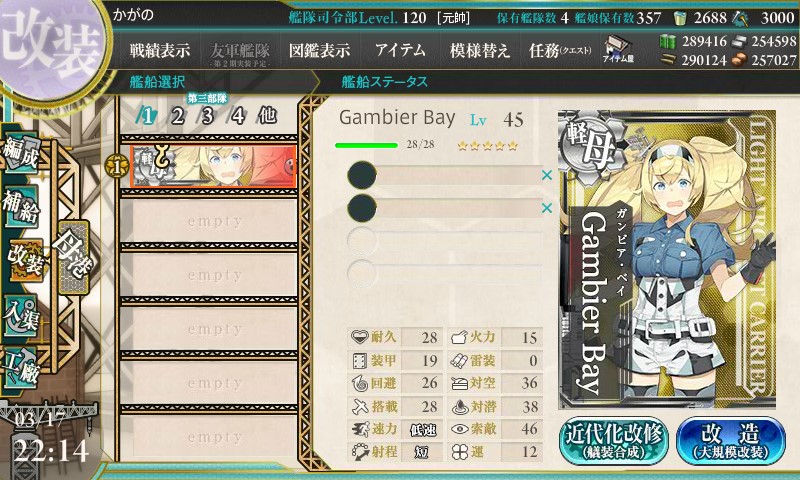Remove equipment in first slot with X
Viewport: 800px width, 480px height.
pos(547,175)
